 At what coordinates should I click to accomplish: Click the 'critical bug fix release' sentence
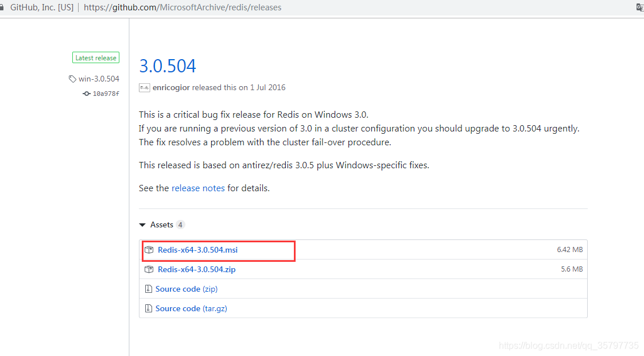point(254,115)
